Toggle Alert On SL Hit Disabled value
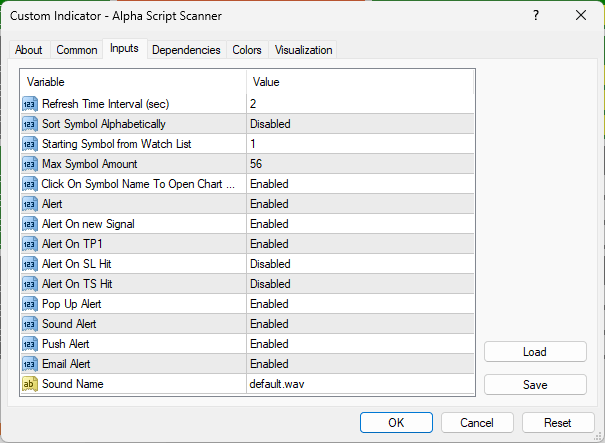 point(360,264)
